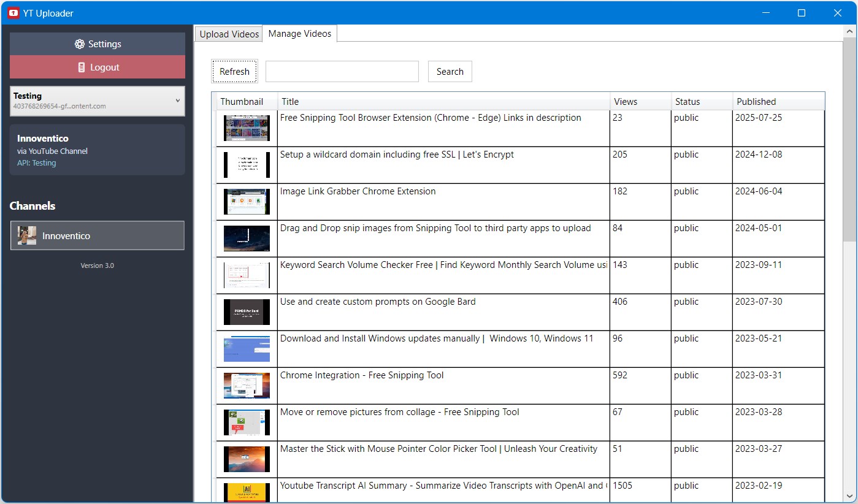
Task: Open thumbnail of Free Snipping Tool Browser Extension video
Action: 247,128
